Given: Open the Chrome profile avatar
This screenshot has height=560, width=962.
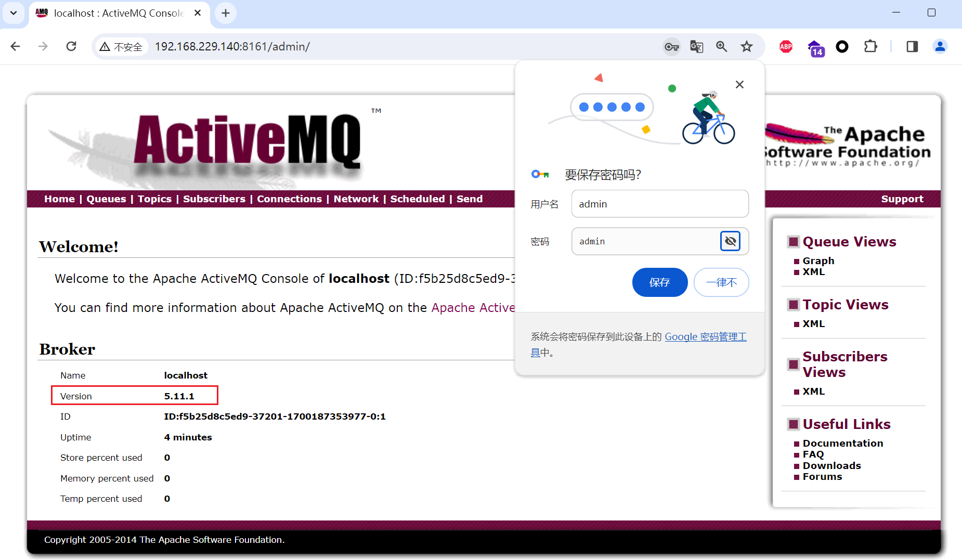Looking at the screenshot, I should [x=940, y=47].
